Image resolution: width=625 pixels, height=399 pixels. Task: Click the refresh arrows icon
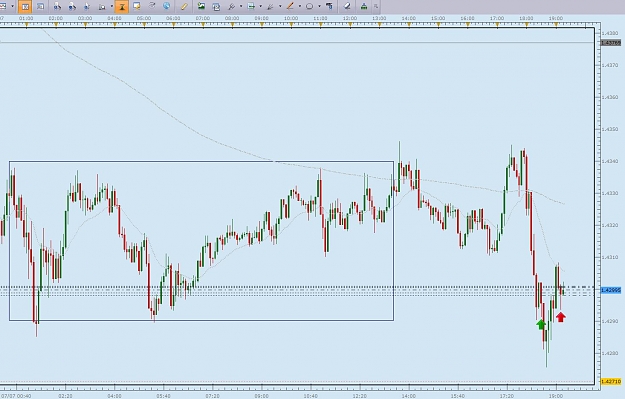tap(152, 6)
